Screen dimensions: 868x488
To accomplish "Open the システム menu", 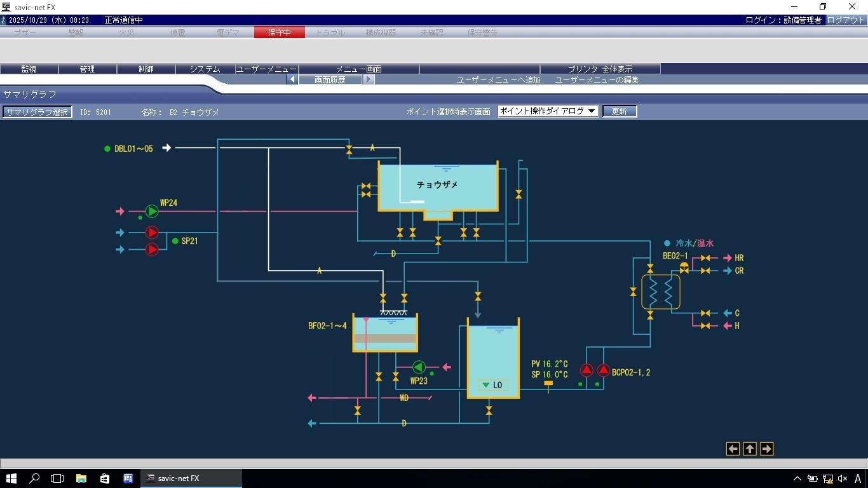I will [x=205, y=69].
